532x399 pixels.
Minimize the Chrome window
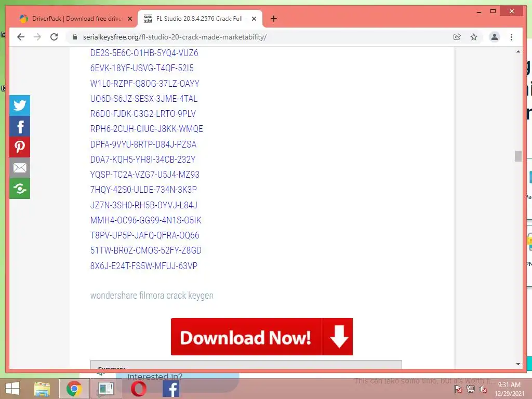pyautogui.click(x=478, y=11)
